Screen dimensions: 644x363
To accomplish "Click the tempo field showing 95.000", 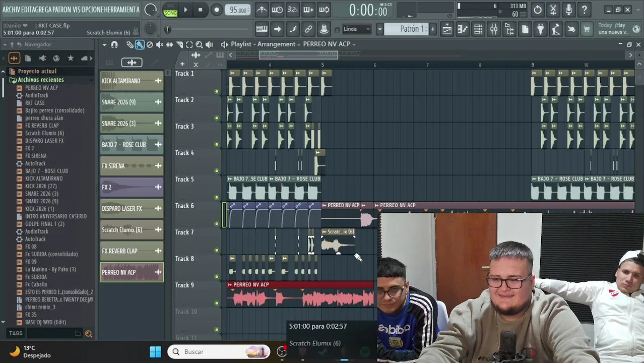I will click(238, 10).
